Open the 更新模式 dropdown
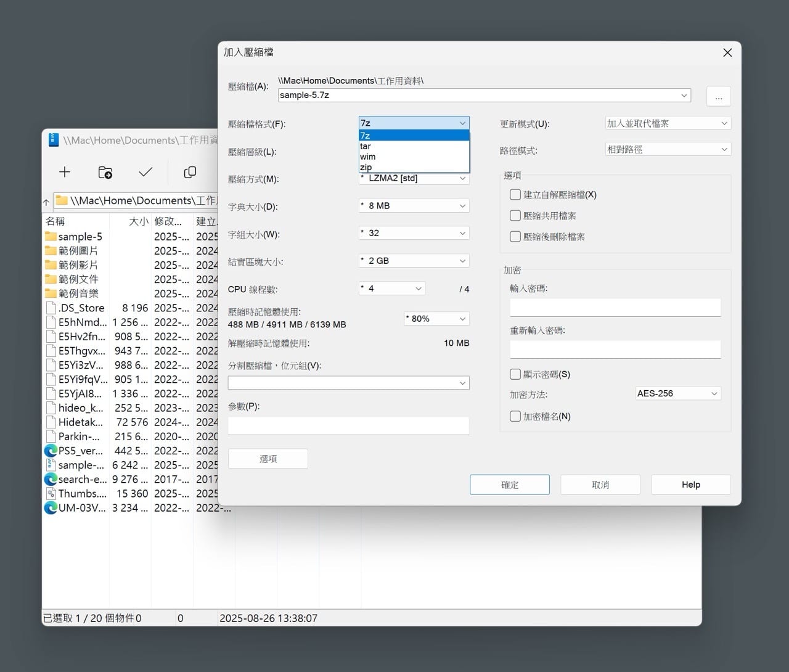The height and width of the screenshot is (672, 789). [x=668, y=123]
